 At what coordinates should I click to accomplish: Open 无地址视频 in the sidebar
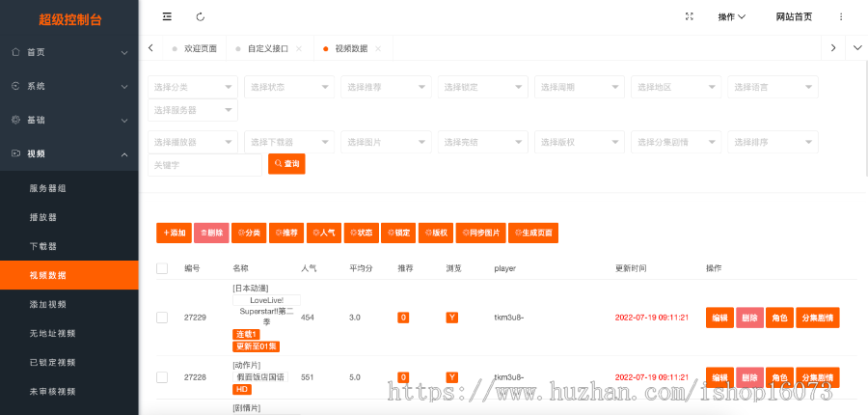click(x=69, y=333)
